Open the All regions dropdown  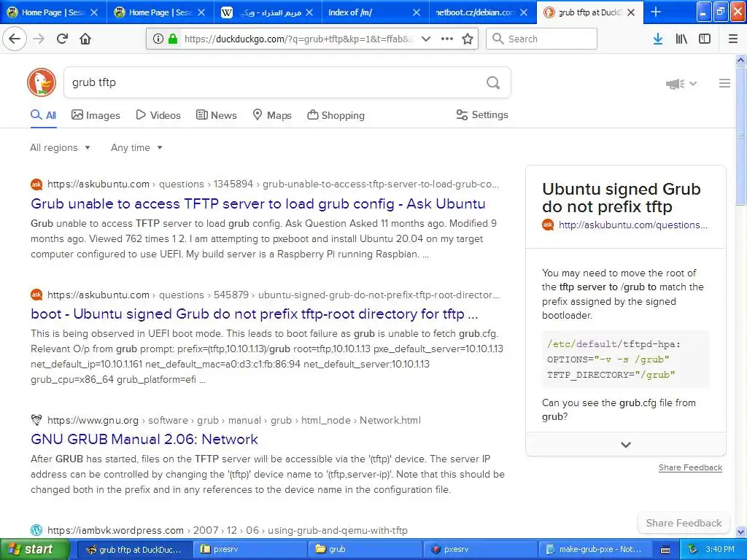[60, 147]
